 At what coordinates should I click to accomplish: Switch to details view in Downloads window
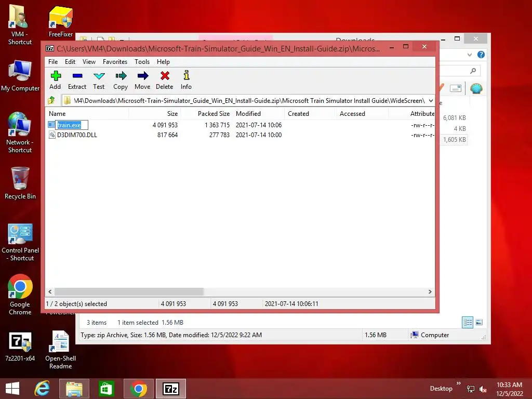tap(468, 322)
